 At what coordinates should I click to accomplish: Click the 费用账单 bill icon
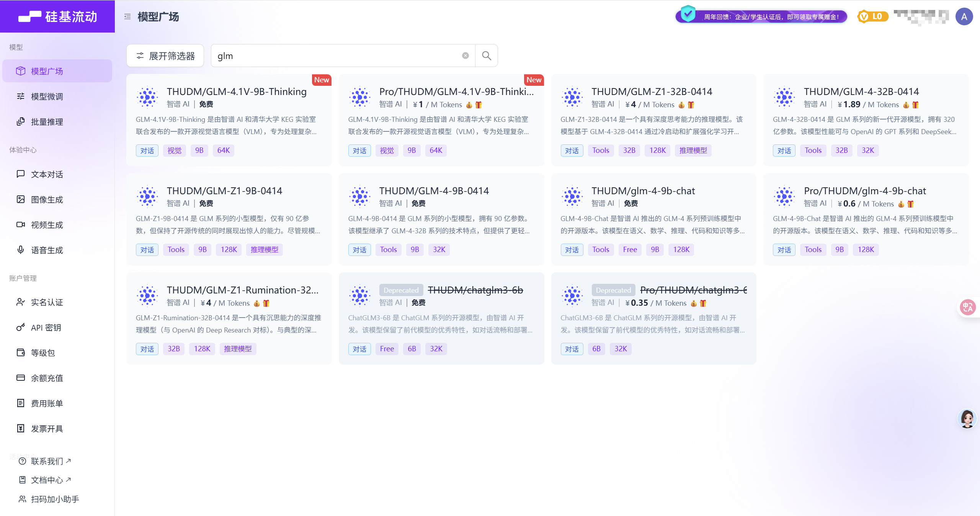21,403
